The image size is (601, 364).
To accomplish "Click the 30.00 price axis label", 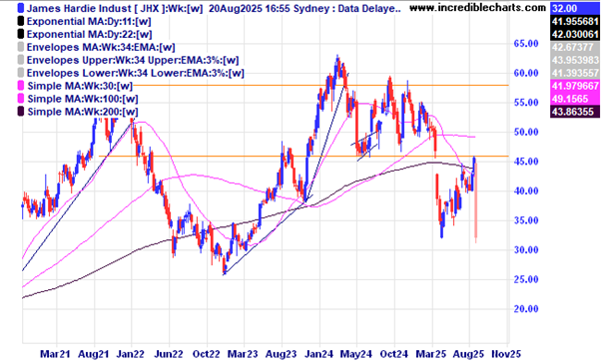I will tap(526, 250).
